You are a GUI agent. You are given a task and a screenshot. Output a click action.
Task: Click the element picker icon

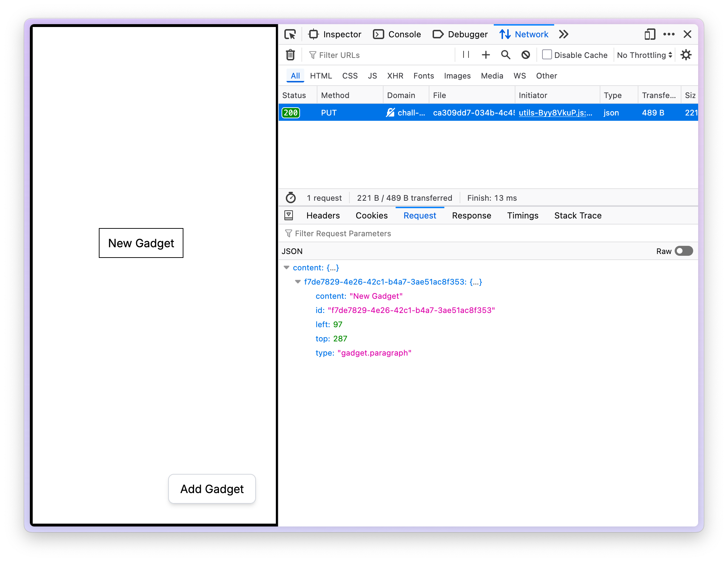[x=290, y=34]
